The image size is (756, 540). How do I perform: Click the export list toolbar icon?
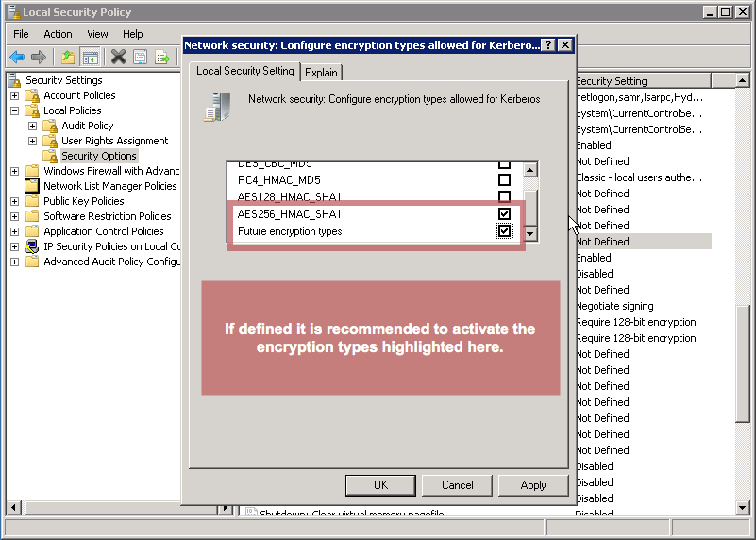(162, 58)
